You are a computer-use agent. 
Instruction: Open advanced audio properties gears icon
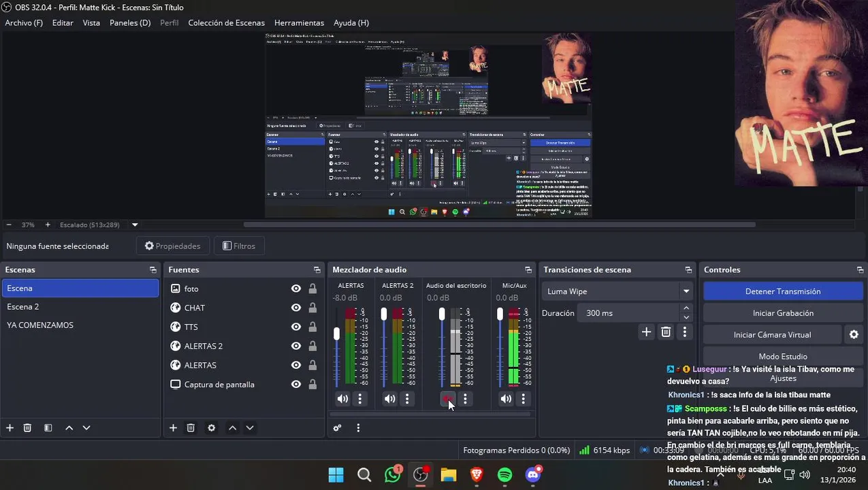[337, 428]
